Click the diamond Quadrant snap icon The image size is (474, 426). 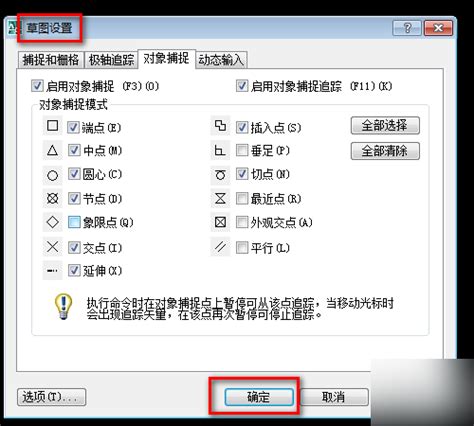[x=53, y=222]
